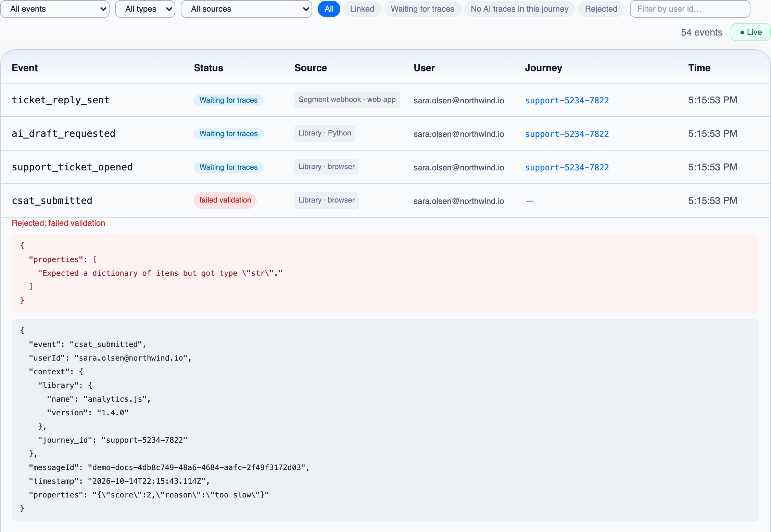The image size is (771, 532).
Task: Click the failed validation status badge
Action: (225, 200)
